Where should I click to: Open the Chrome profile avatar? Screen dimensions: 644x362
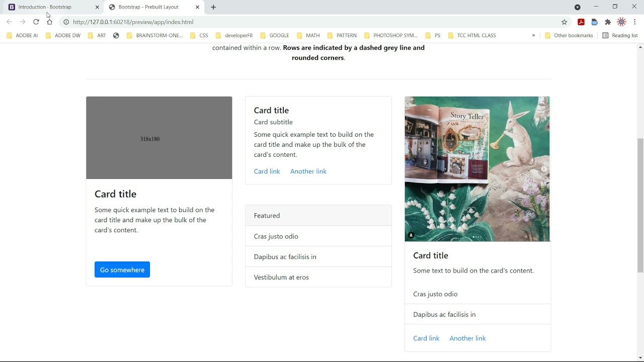click(x=621, y=22)
